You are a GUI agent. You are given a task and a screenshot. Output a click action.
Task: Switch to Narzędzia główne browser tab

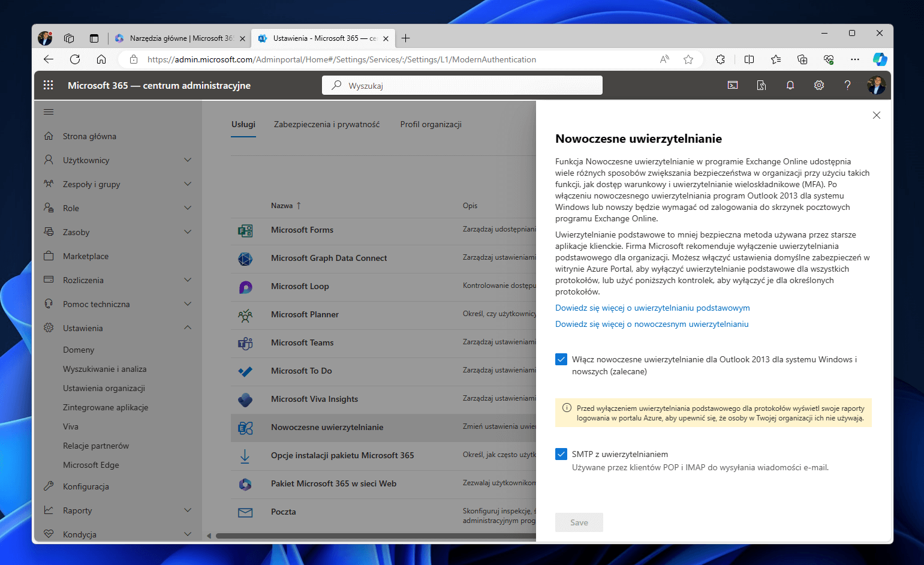[179, 38]
